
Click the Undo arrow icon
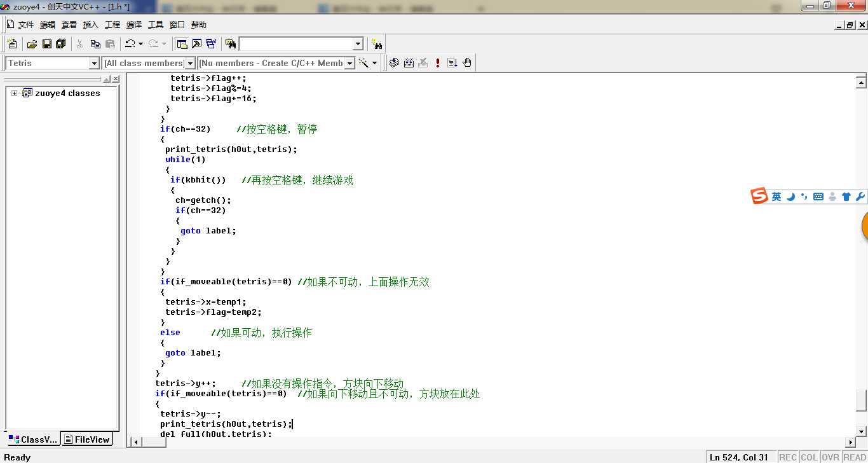pos(130,44)
